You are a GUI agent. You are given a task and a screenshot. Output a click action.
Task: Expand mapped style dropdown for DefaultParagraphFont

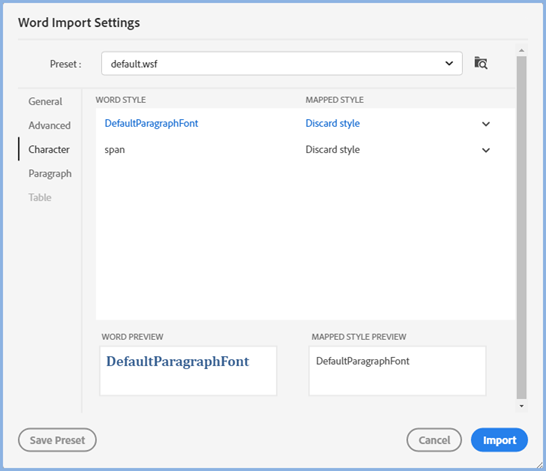486,124
